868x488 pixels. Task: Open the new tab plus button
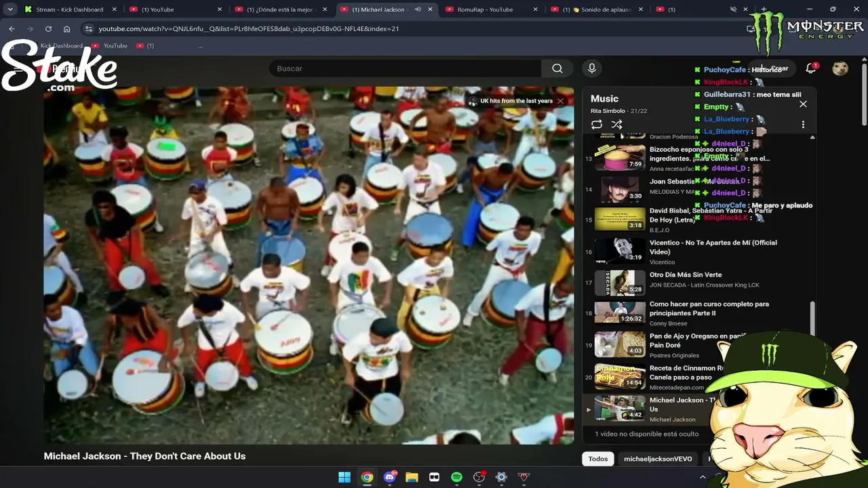pos(764,9)
